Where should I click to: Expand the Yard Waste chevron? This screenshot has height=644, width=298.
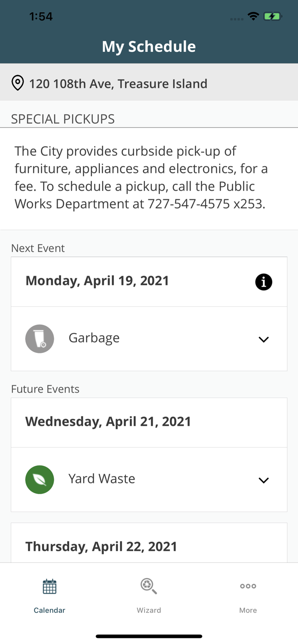264,480
